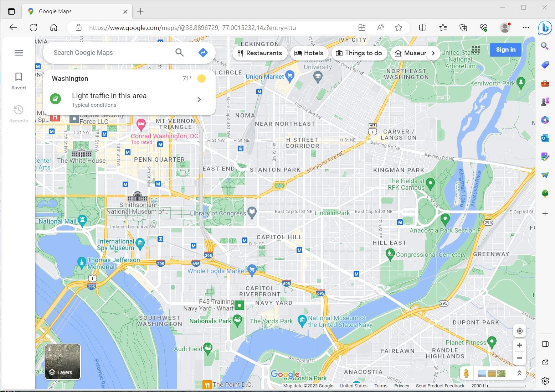The image size is (555, 392).
Task: Open the Favorites list button
Action: coord(443,28)
